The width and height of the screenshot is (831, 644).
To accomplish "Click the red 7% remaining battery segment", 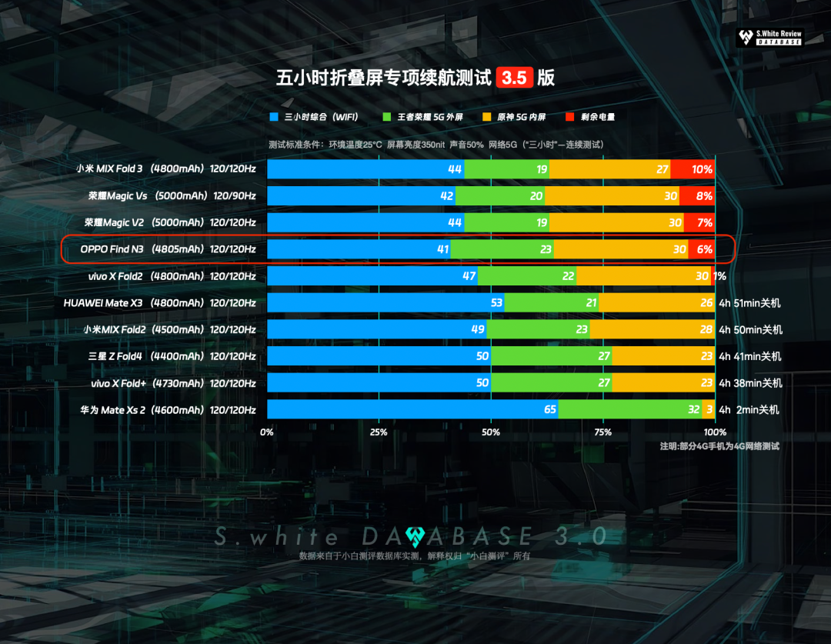I will 699,222.
